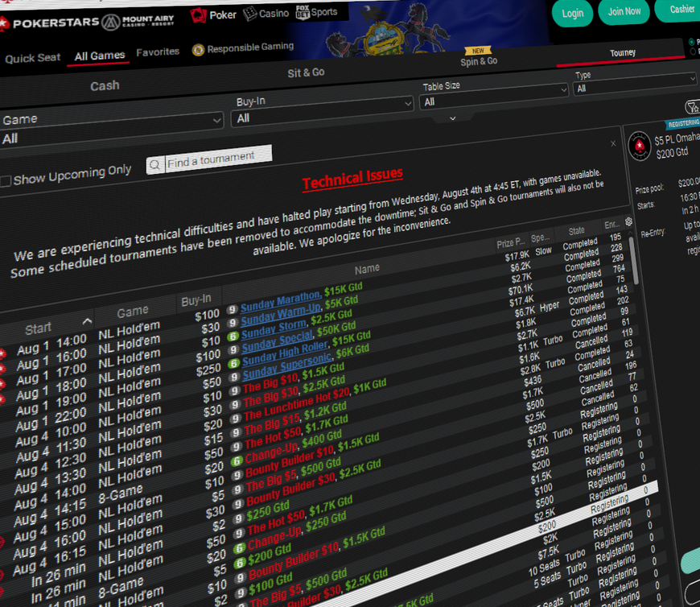Click the 9-max badge beside Sunday Supersonic

234,378
